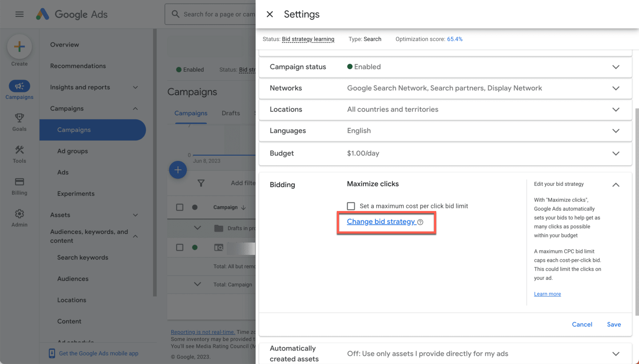Click the magnifier icon in search bar

coord(176,14)
